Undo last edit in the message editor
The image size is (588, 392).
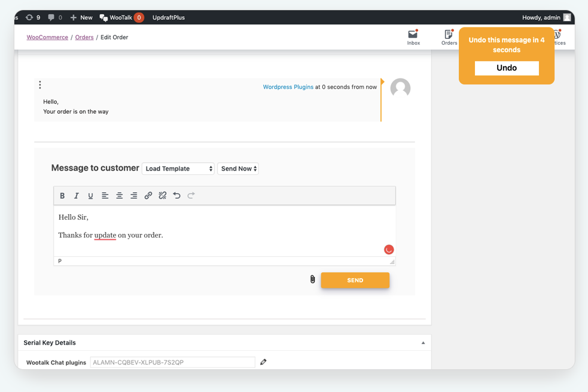[x=175, y=195]
